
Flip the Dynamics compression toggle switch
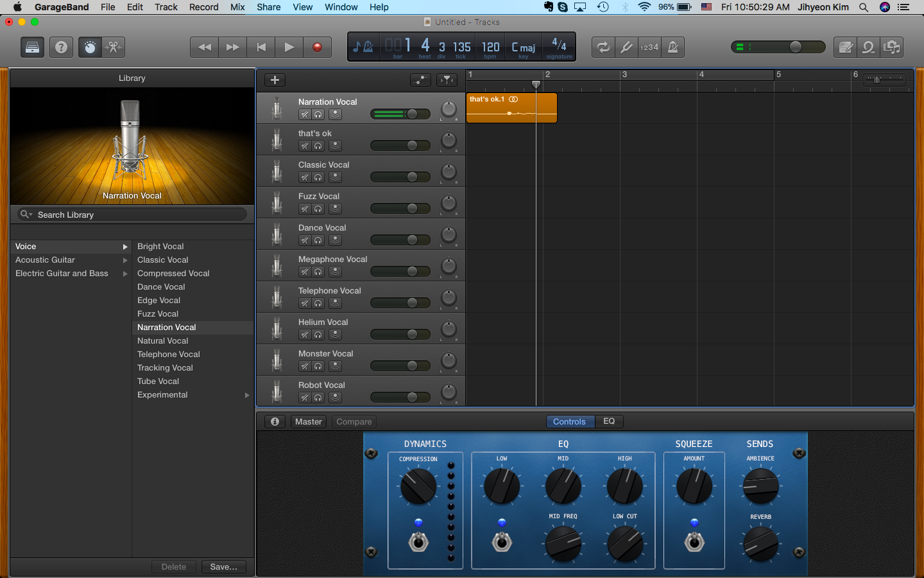pyautogui.click(x=418, y=542)
